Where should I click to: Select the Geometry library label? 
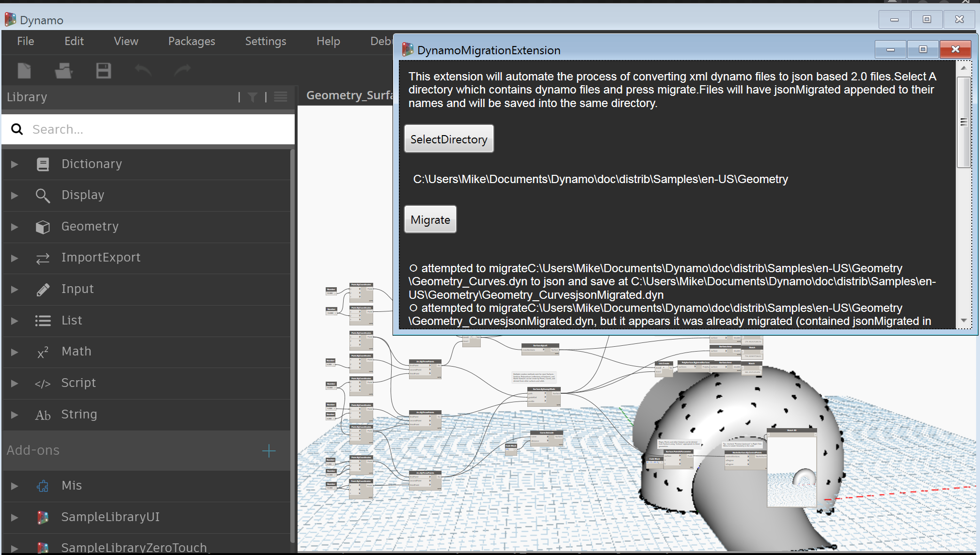pos(90,226)
